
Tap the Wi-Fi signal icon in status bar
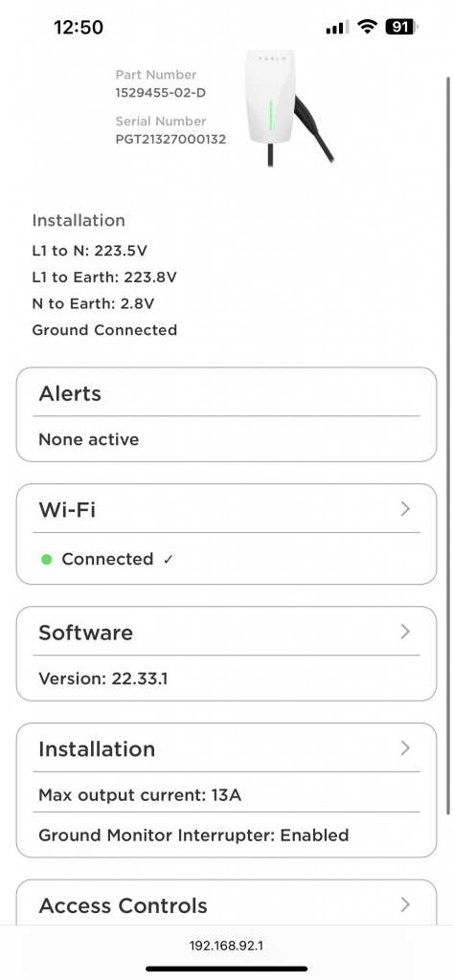pyautogui.click(x=367, y=27)
